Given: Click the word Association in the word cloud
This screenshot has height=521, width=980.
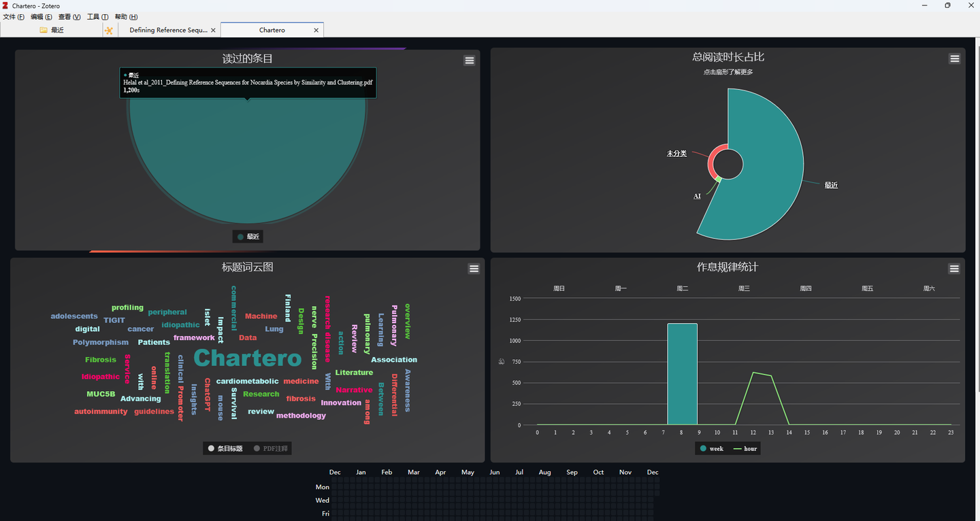Looking at the screenshot, I should click(x=394, y=360).
